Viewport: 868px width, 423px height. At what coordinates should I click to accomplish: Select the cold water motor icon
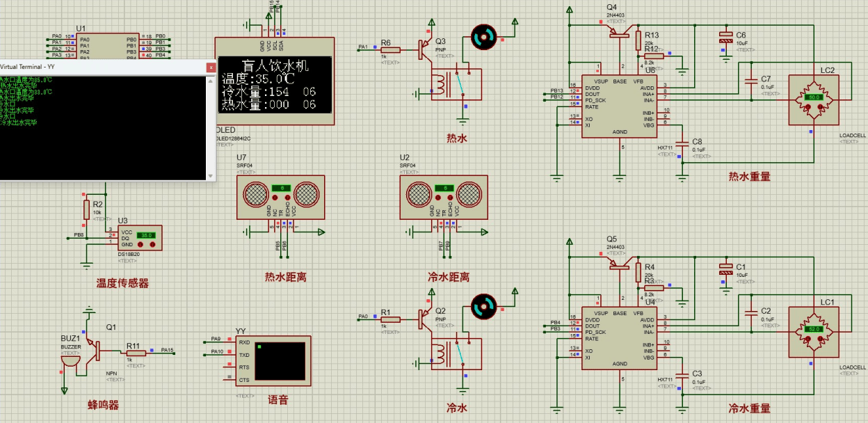click(482, 306)
